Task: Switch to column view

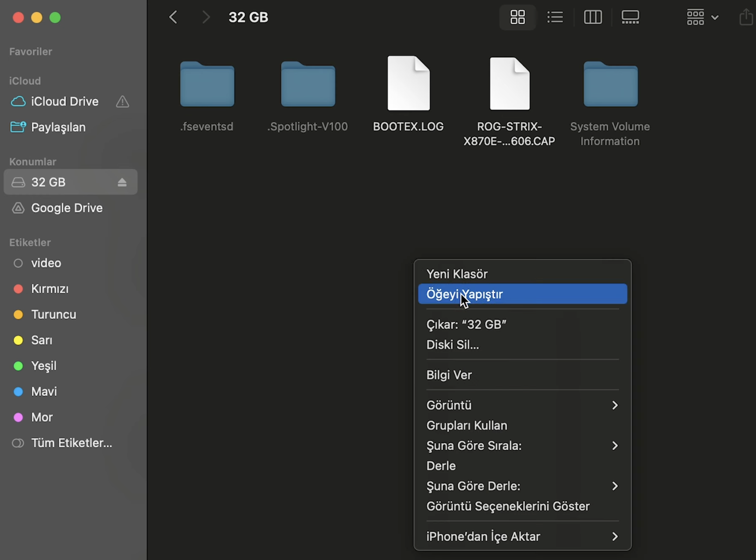Action: [x=593, y=17]
